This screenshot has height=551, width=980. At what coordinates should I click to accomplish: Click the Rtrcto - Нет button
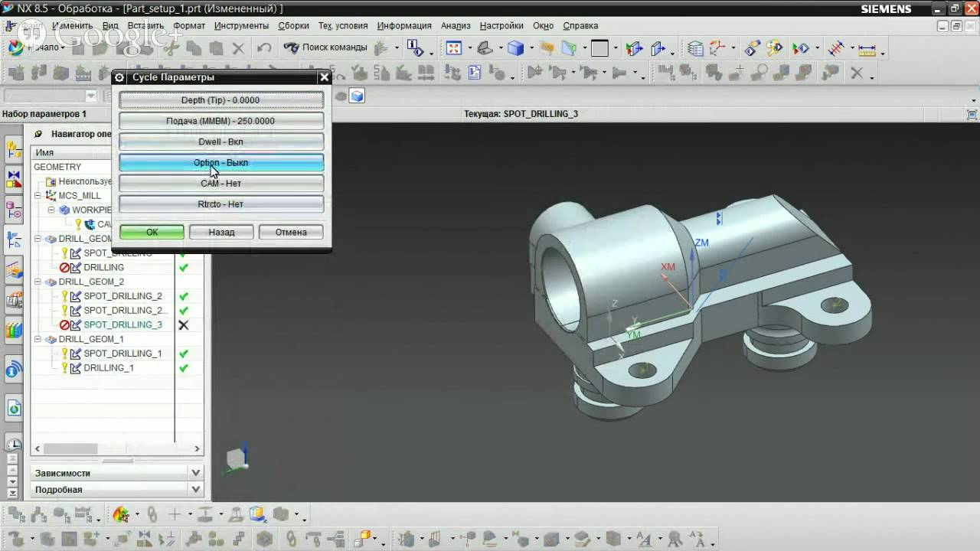click(220, 204)
